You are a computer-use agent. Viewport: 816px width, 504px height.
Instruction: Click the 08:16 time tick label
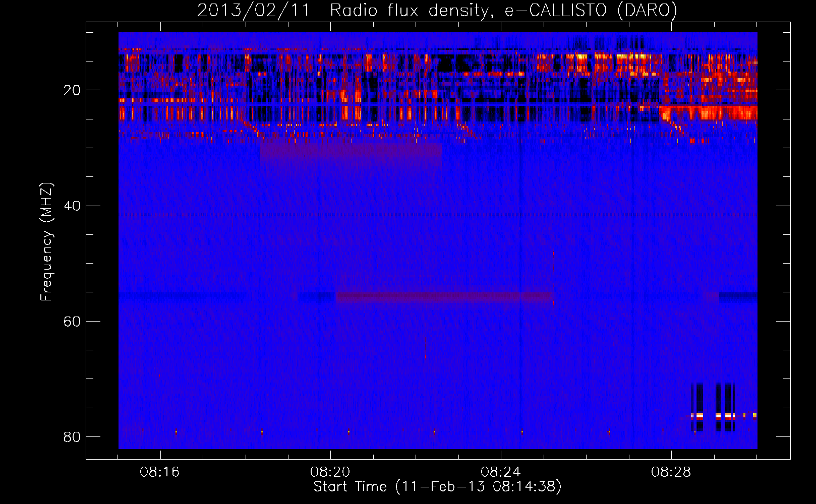pos(160,472)
